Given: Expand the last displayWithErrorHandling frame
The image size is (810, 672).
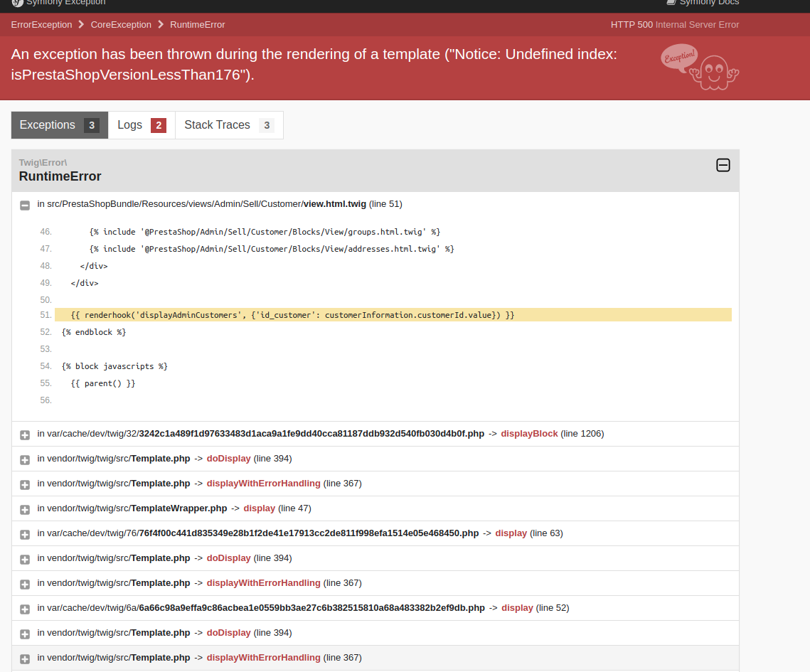Looking at the screenshot, I should tap(25, 658).
